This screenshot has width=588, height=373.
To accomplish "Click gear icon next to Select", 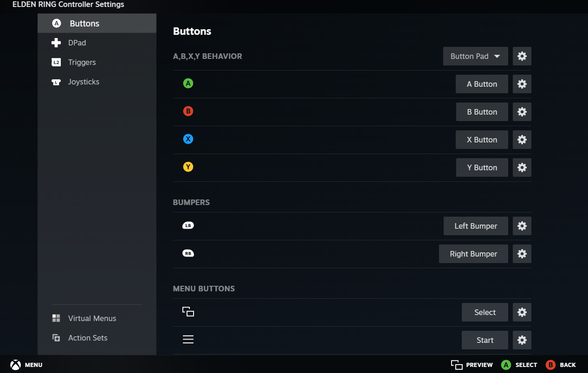I will pos(522,312).
